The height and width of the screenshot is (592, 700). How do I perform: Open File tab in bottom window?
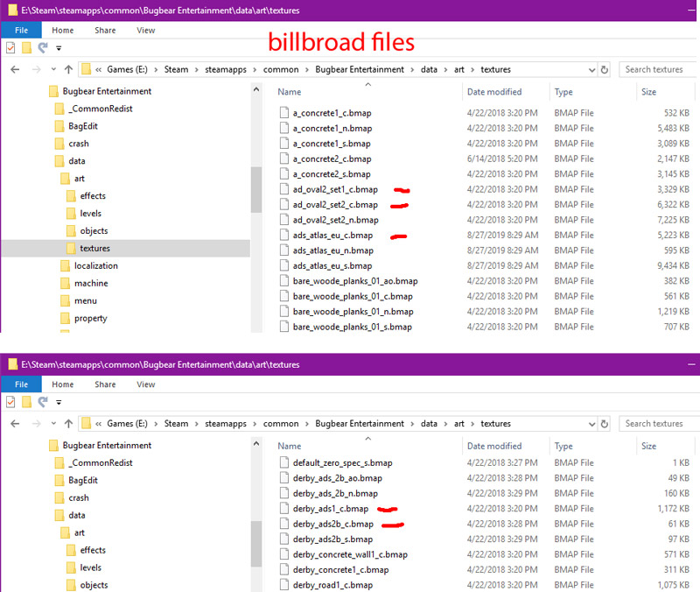click(x=21, y=384)
